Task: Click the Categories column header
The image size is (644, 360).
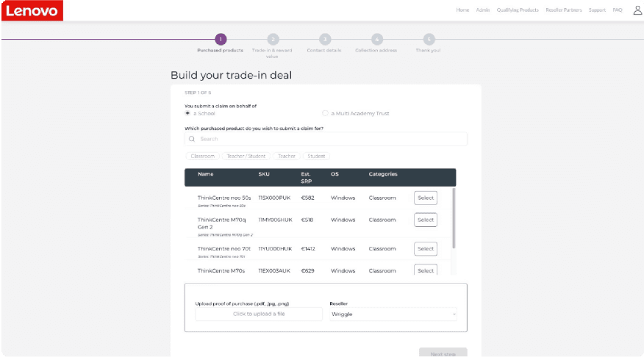Action: pos(383,174)
